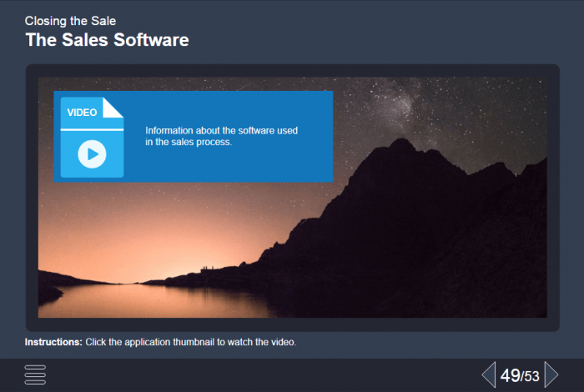The image size is (584, 392).
Task: Open the hamburger menu icon
Action: coord(35,374)
